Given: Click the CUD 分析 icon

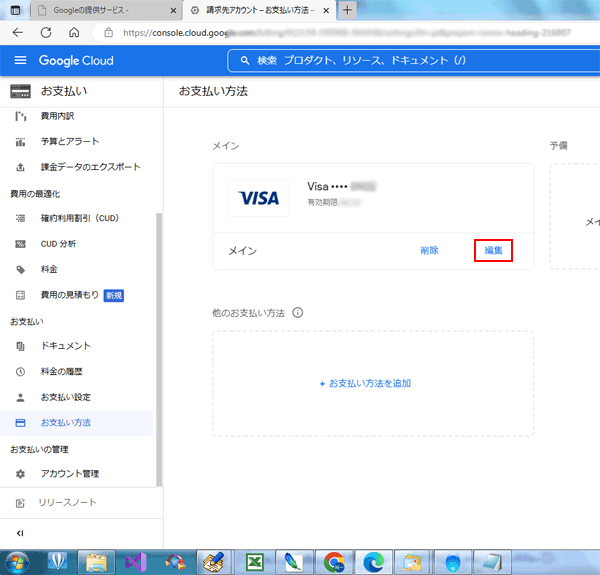Looking at the screenshot, I should (x=20, y=244).
